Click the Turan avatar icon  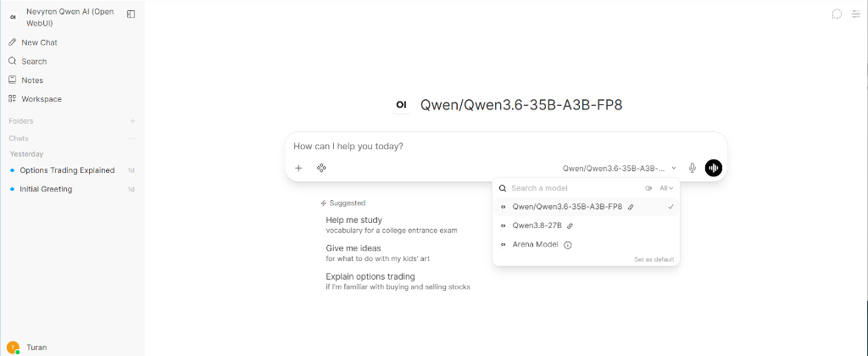coord(14,348)
